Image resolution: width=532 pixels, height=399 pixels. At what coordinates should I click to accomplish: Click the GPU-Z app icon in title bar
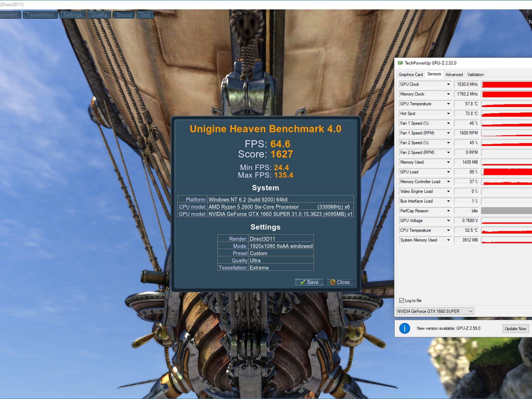tap(400, 63)
